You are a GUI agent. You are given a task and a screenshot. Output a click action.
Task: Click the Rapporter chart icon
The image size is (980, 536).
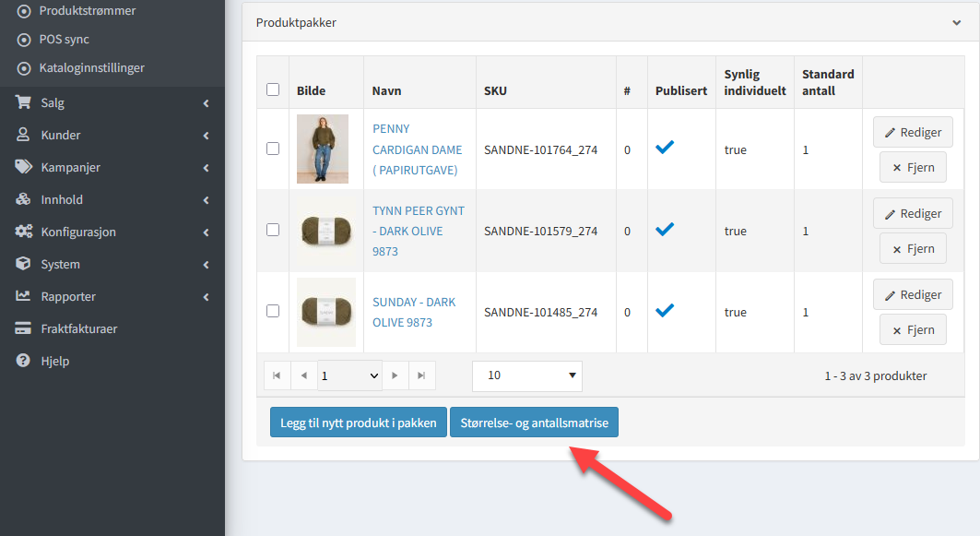[23, 297]
